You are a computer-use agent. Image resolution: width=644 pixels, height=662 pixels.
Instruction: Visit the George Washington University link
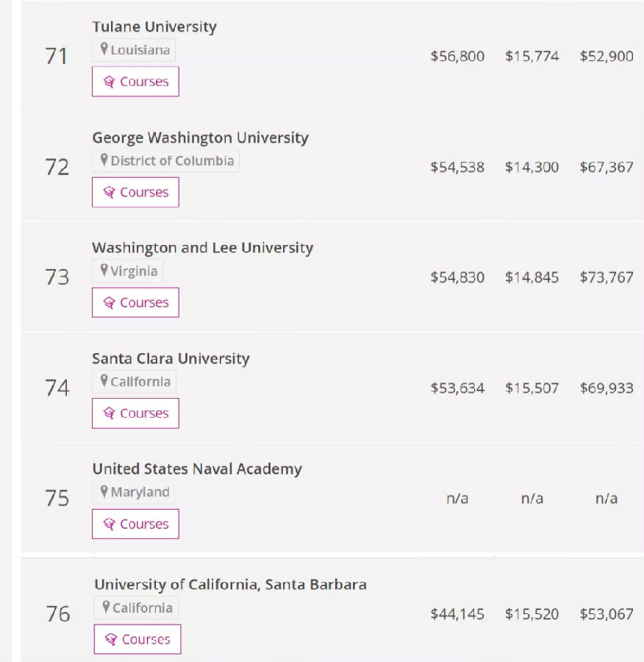coord(200,138)
